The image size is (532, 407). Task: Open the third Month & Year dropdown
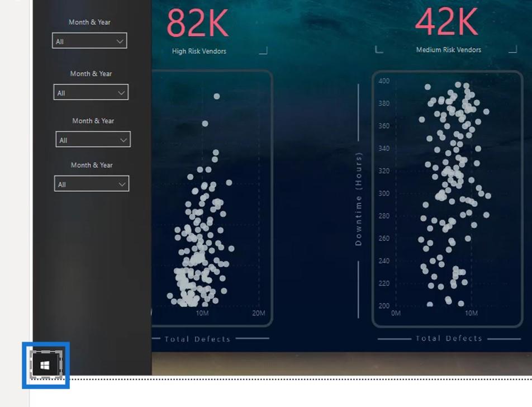(93, 140)
